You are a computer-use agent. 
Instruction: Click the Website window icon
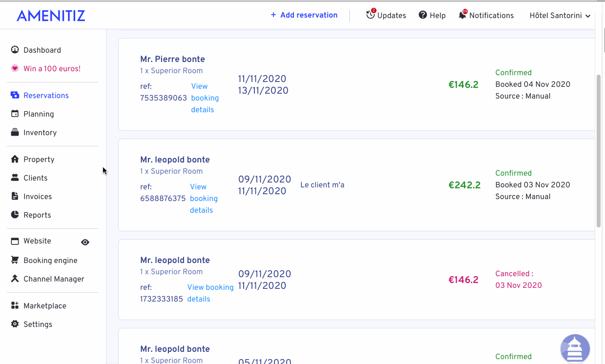pos(15,241)
